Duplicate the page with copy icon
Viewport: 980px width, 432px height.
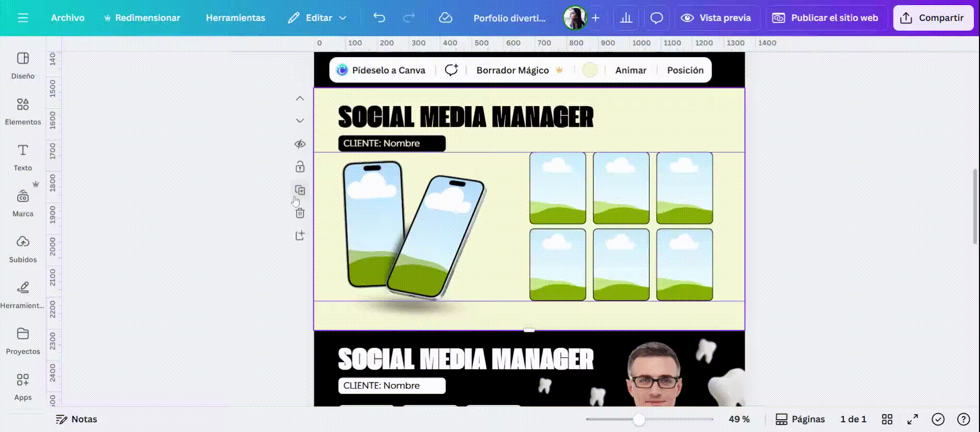pyautogui.click(x=300, y=190)
